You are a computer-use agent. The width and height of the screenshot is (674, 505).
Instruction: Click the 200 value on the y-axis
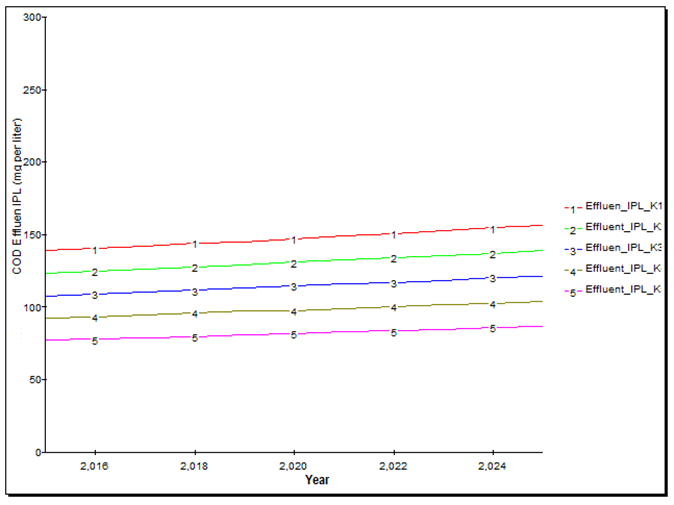32,163
